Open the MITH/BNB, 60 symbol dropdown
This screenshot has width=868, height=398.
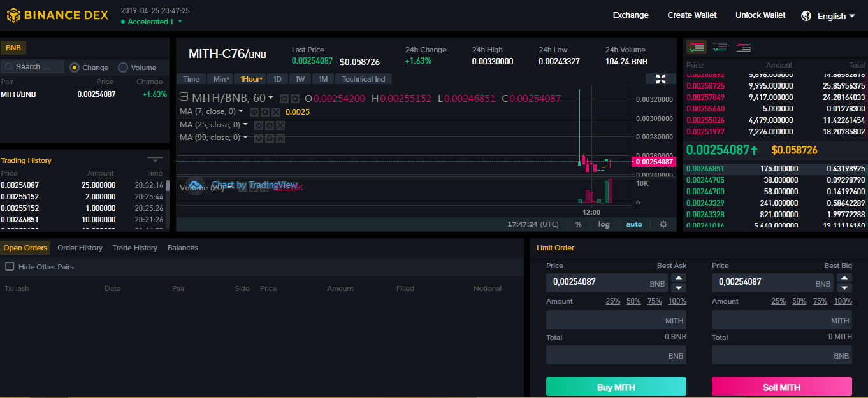click(x=220, y=98)
